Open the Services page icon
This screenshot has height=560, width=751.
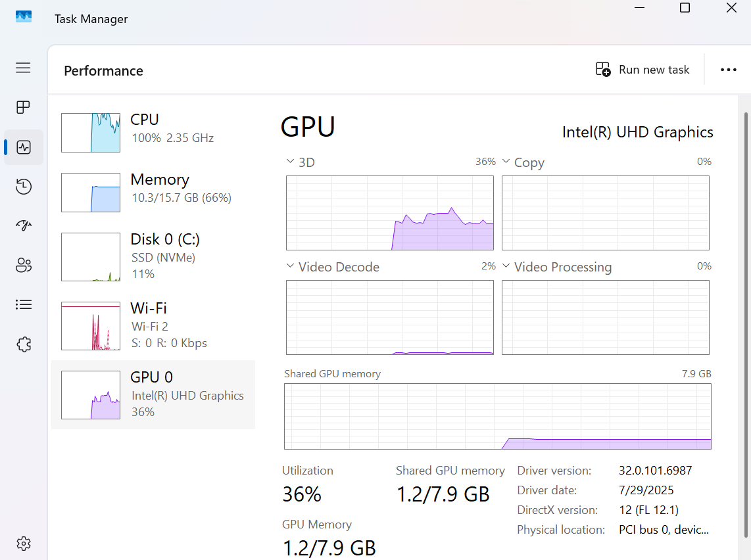tap(24, 344)
